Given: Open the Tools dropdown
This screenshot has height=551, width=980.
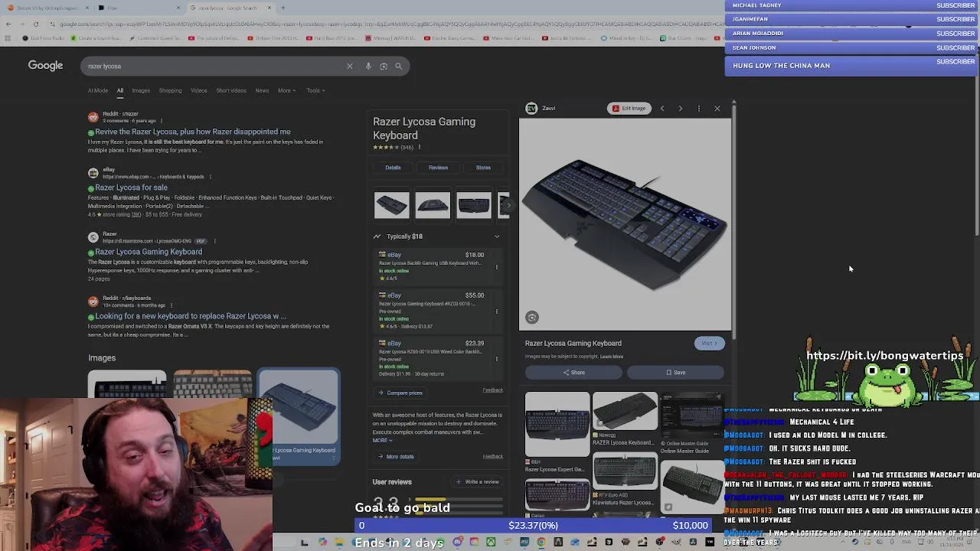Looking at the screenshot, I should [x=315, y=90].
